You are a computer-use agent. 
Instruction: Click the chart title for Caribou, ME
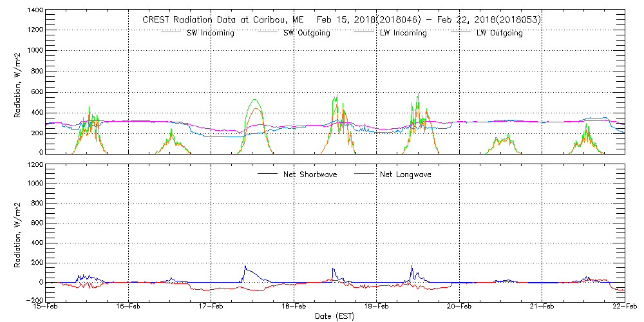pyautogui.click(x=341, y=19)
